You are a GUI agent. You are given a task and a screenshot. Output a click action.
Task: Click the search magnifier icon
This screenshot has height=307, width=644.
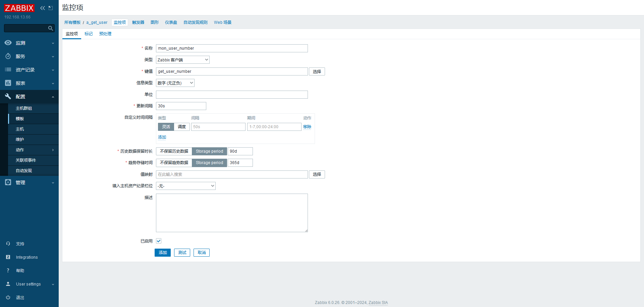(x=51, y=28)
